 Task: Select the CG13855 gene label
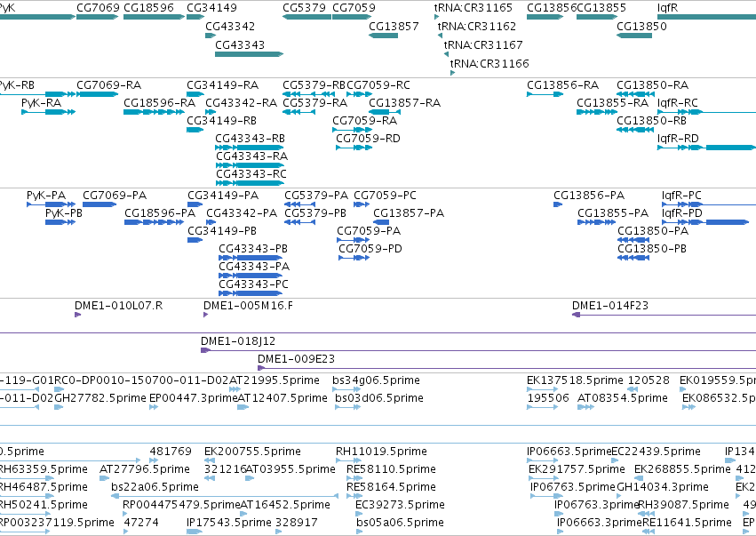601,8
